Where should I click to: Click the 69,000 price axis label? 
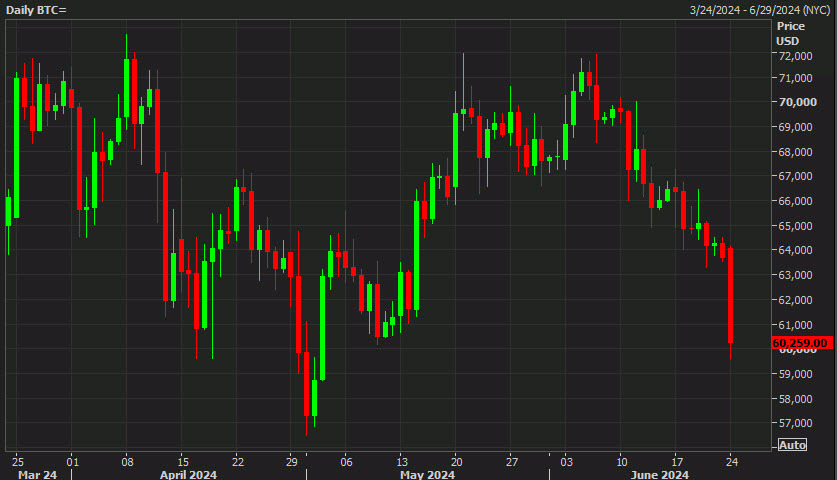pos(795,127)
